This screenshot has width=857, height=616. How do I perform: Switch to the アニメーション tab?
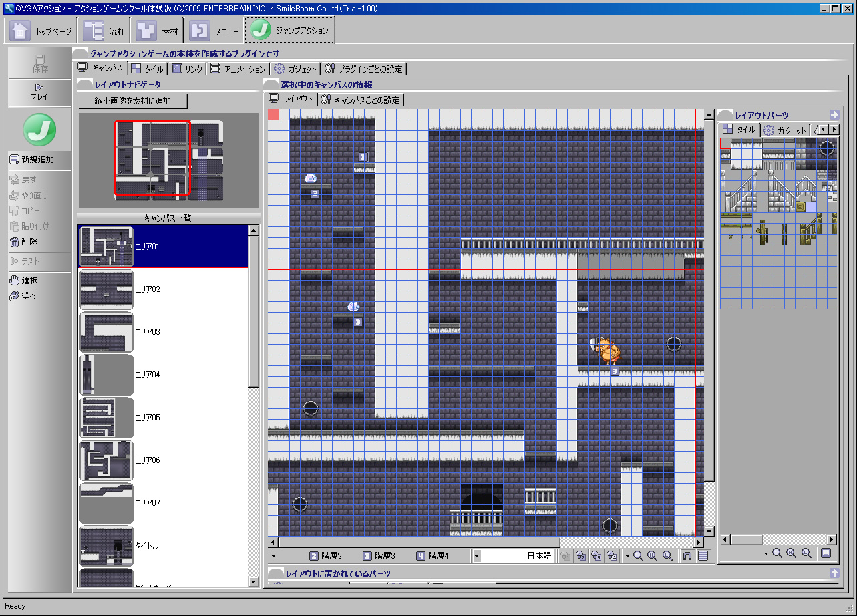tap(238, 69)
